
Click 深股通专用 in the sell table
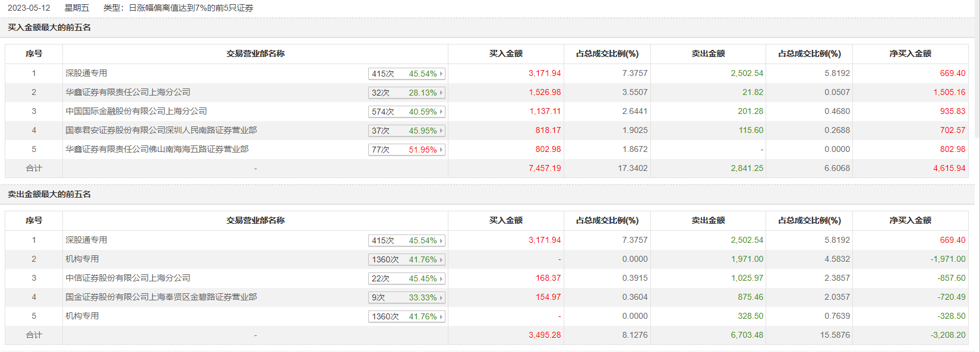point(86,240)
